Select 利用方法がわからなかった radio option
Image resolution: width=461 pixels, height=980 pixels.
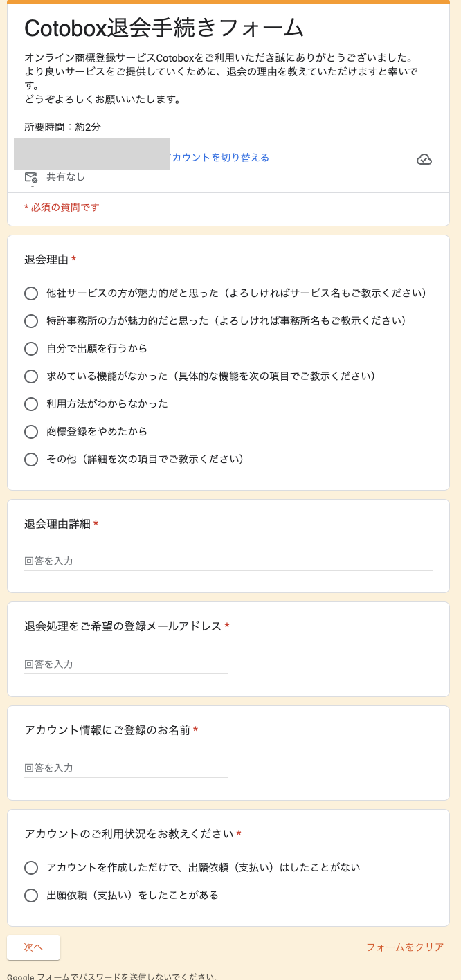coord(31,404)
